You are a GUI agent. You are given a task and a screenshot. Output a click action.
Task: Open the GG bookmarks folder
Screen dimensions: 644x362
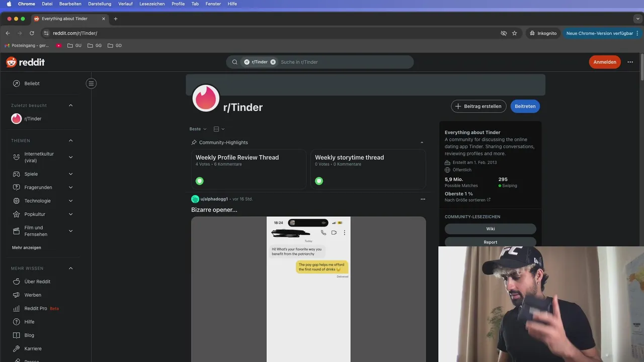(x=95, y=45)
